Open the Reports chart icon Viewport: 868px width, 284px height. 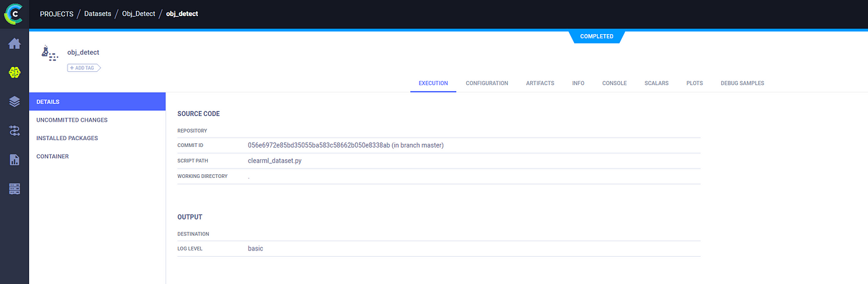(x=14, y=159)
